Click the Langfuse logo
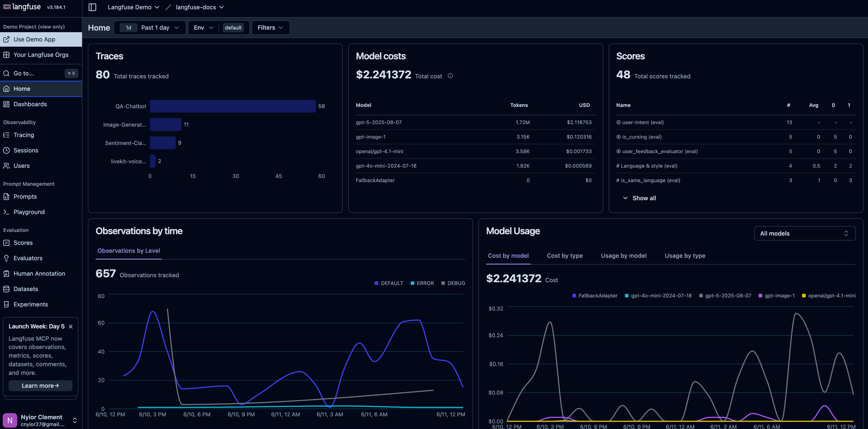868x429 pixels. [22, 7]
